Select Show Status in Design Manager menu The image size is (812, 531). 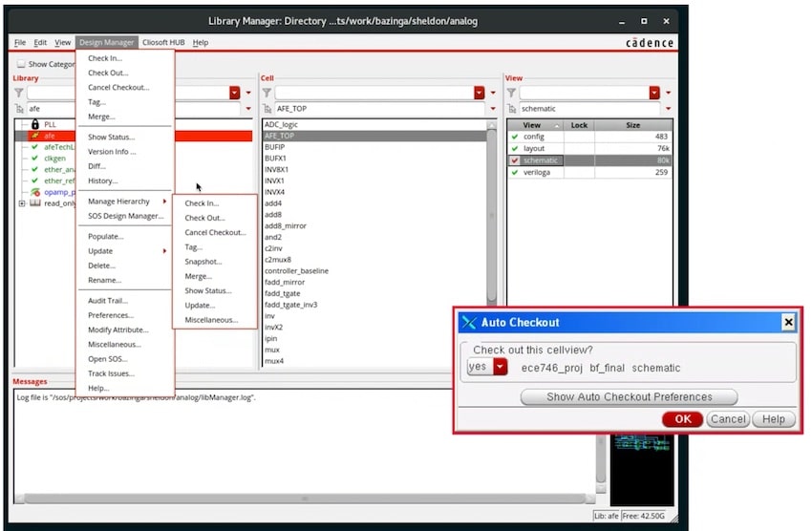(x=112, y=138)
